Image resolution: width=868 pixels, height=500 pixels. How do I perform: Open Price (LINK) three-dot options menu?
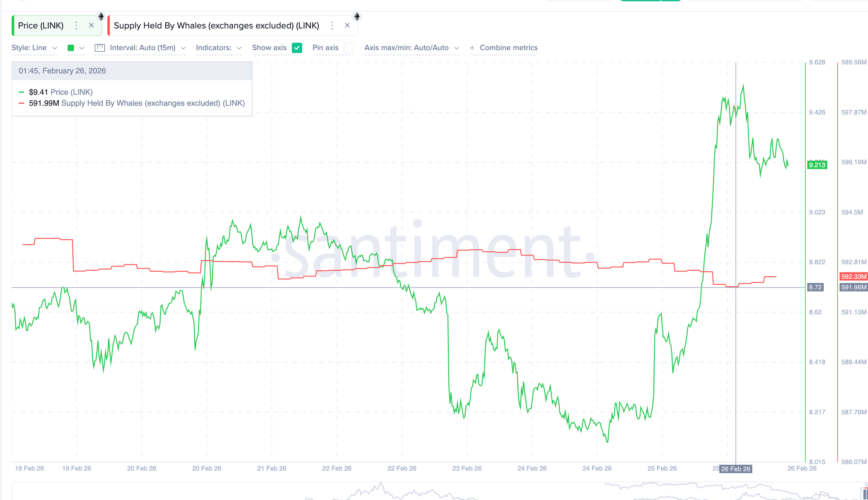(x=76, y=26)
